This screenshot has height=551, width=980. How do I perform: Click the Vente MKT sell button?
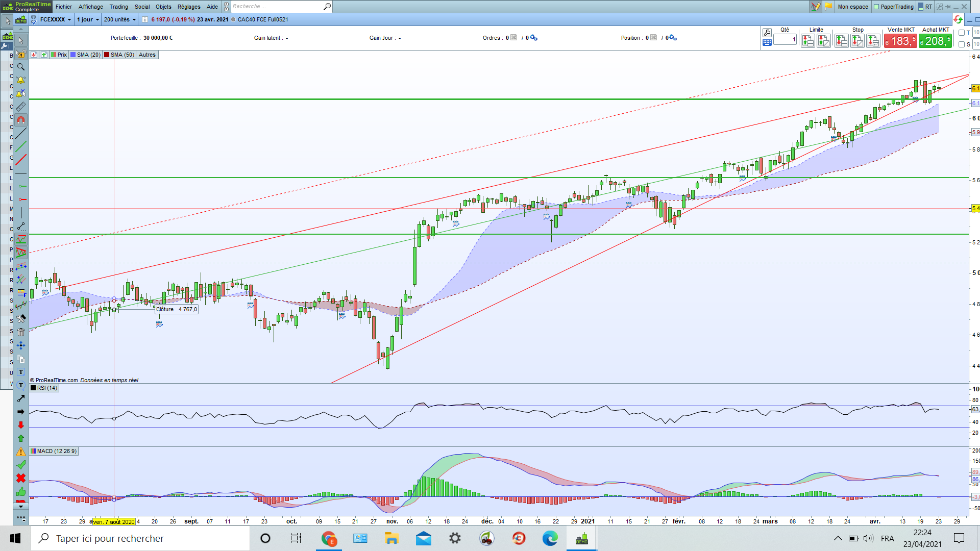900,41
